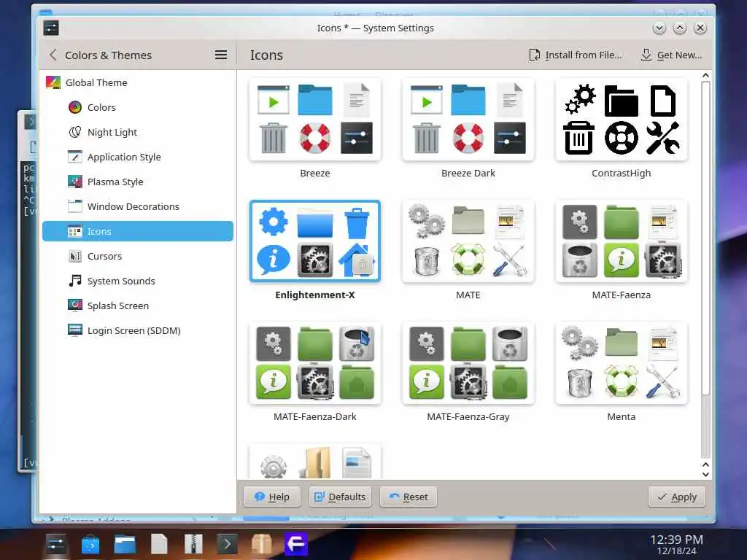This screenshot has height=560, width=747.
Task: Open the package box taskbar icon
Action: 262,544
